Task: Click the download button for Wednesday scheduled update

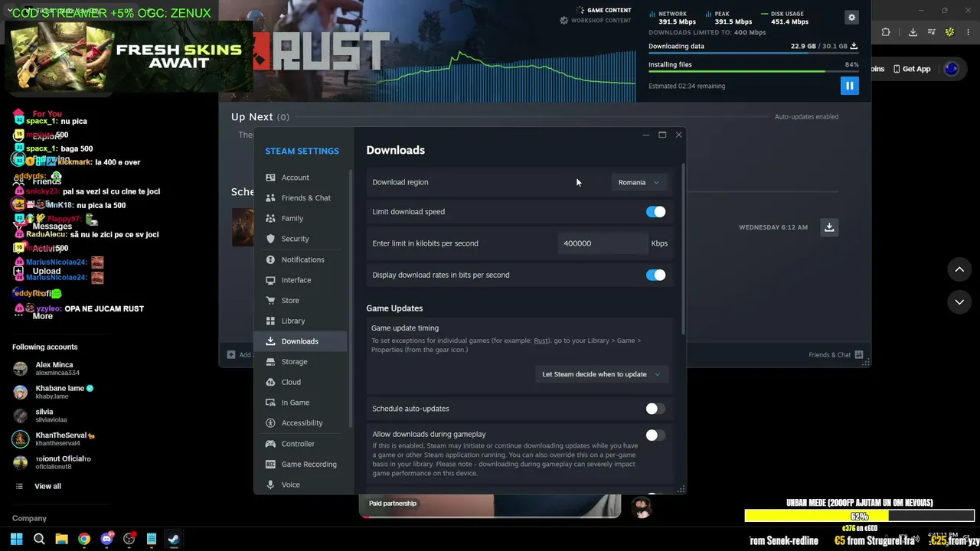Action: pos(829,227)
